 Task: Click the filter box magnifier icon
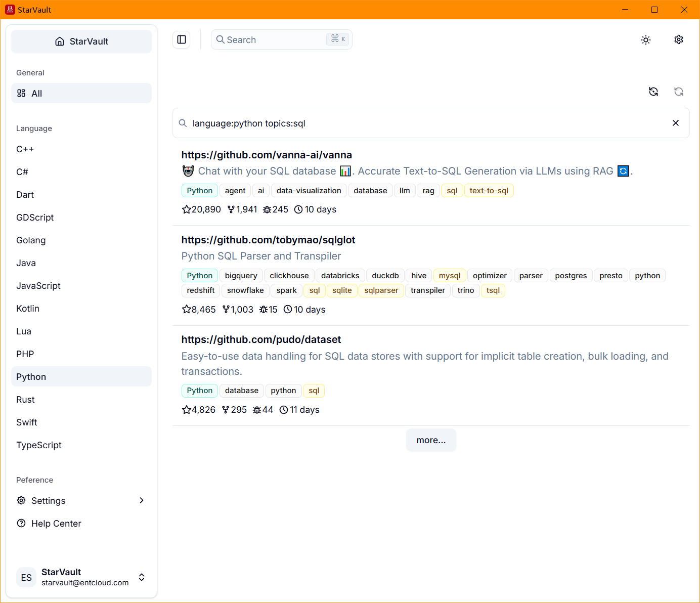click(x=183, y=123)
